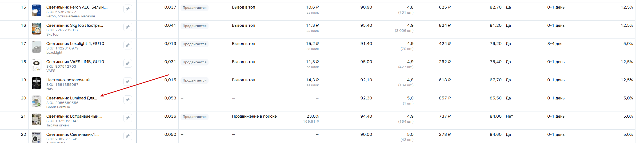Screen dimensions: 644x143
Task: Pin the Luxolight 4 GU10 row
Action: coord(128,45)
